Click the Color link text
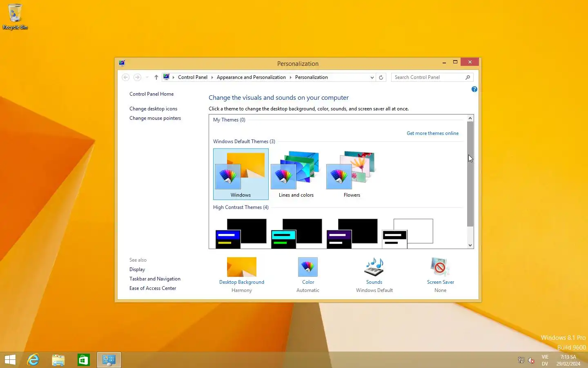This screenshot has height=368, width=588. coord(308,282)
